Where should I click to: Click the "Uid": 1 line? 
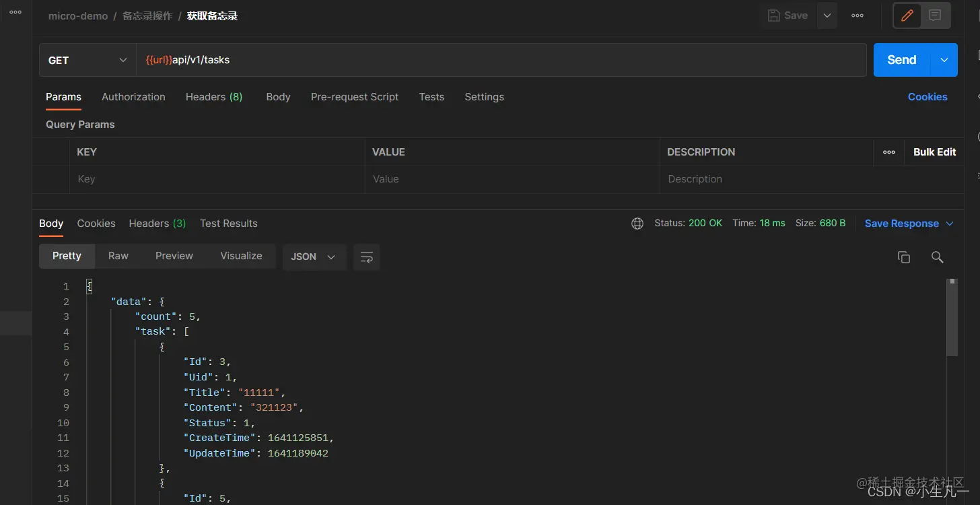point(210,377)
